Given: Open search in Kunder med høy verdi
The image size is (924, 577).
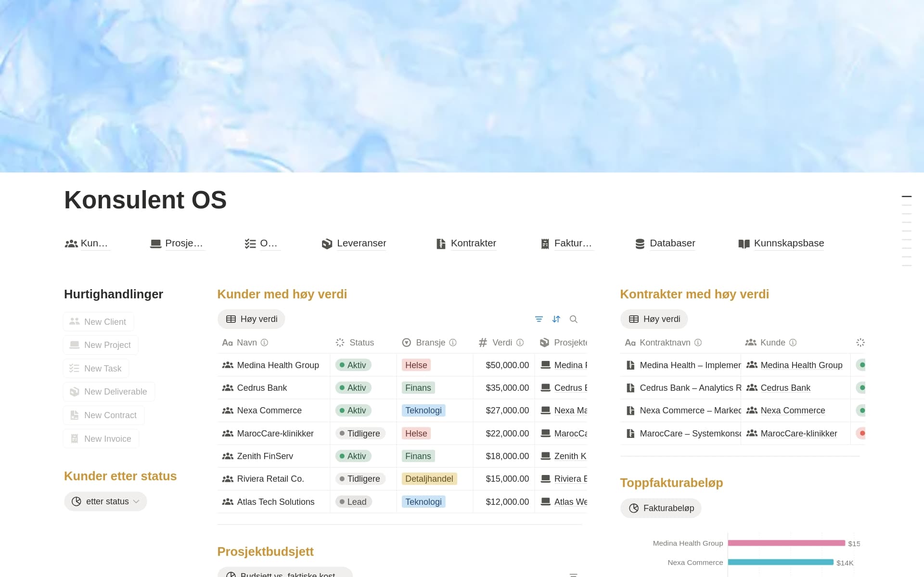Looking at the screenshot, I should [574, 319].
